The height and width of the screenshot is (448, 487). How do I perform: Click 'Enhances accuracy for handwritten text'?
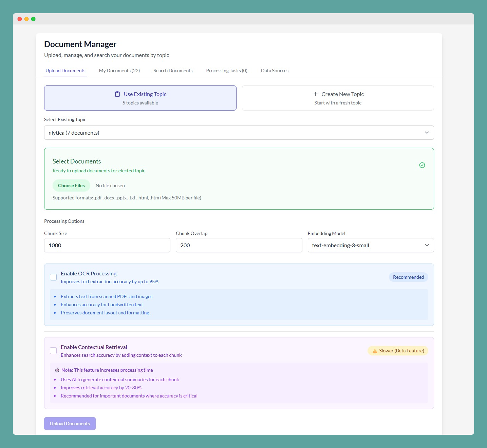tap(102, 305)
